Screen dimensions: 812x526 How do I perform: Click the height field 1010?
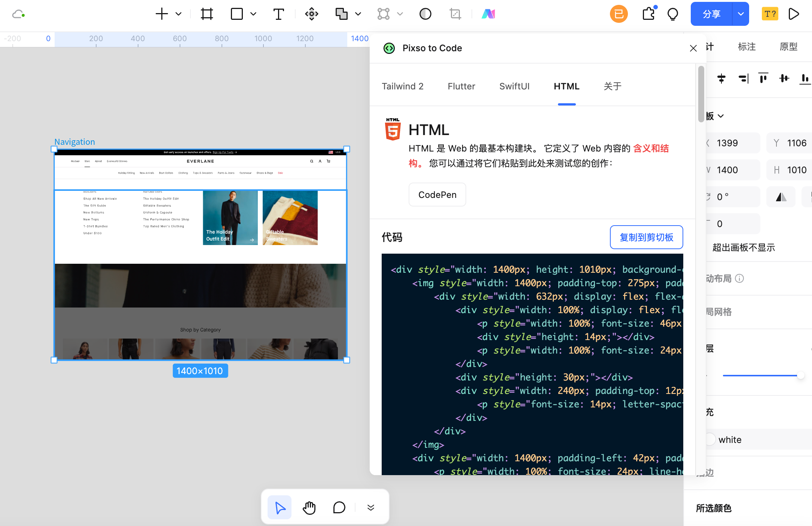click(790, 170)
